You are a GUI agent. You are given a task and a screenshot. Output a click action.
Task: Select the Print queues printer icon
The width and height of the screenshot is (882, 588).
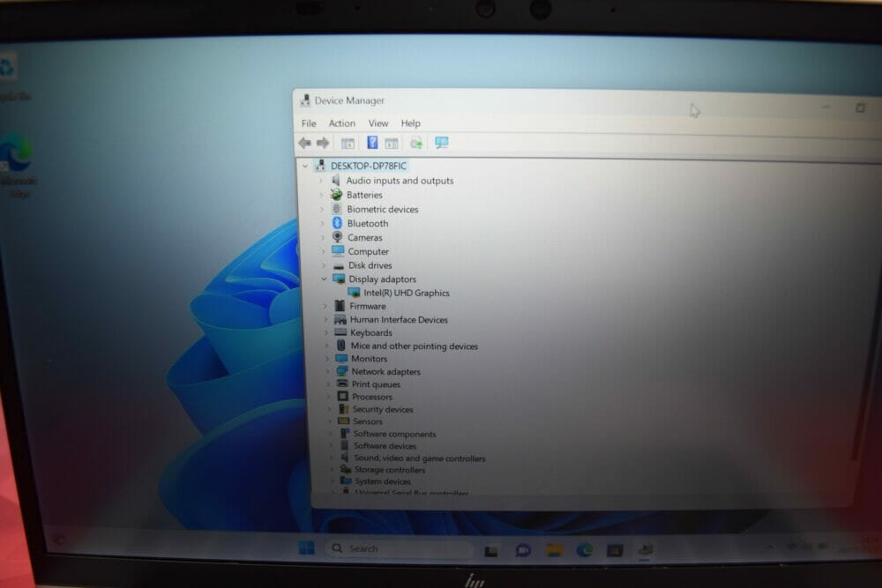(x=342, y=384)
